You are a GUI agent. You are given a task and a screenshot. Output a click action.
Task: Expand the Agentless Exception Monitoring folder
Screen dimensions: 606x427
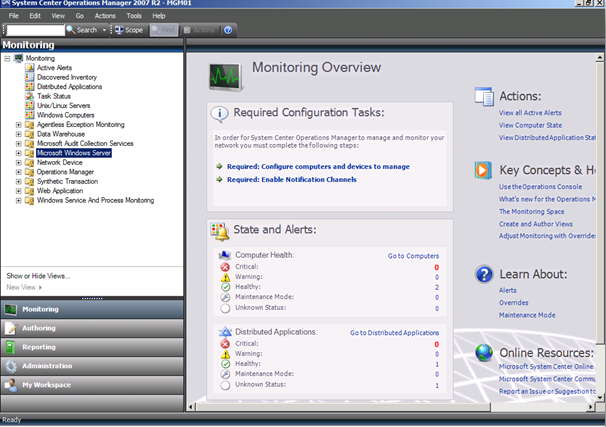pos(18,125)
